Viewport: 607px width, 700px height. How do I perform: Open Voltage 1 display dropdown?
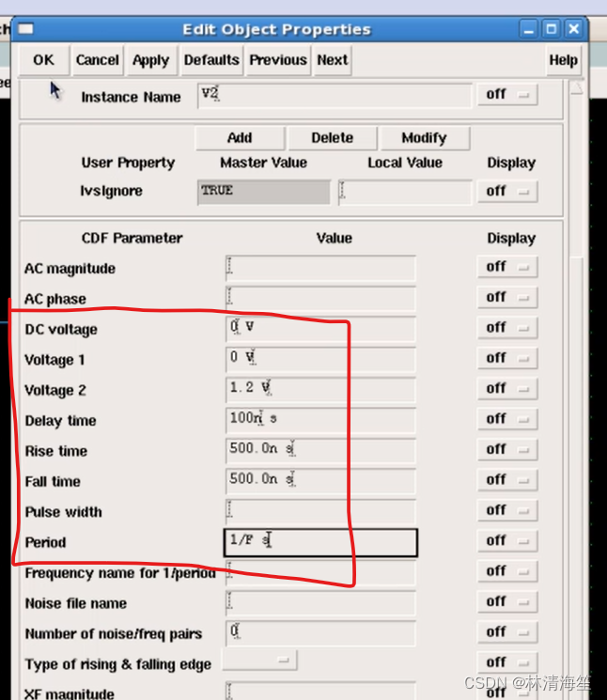(507, 359)
